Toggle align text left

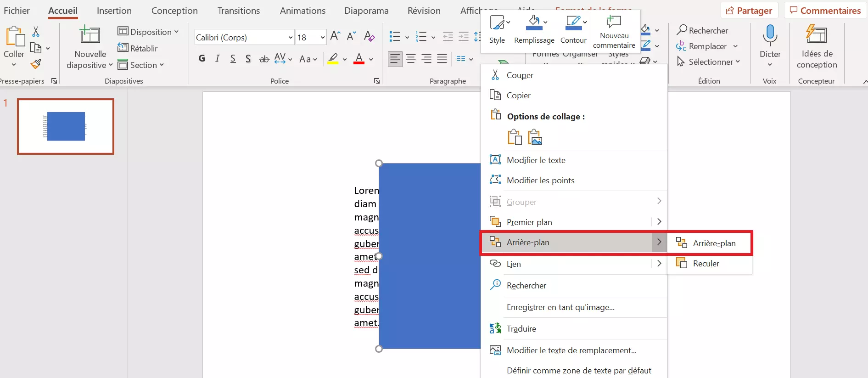[x=395, y=59]
